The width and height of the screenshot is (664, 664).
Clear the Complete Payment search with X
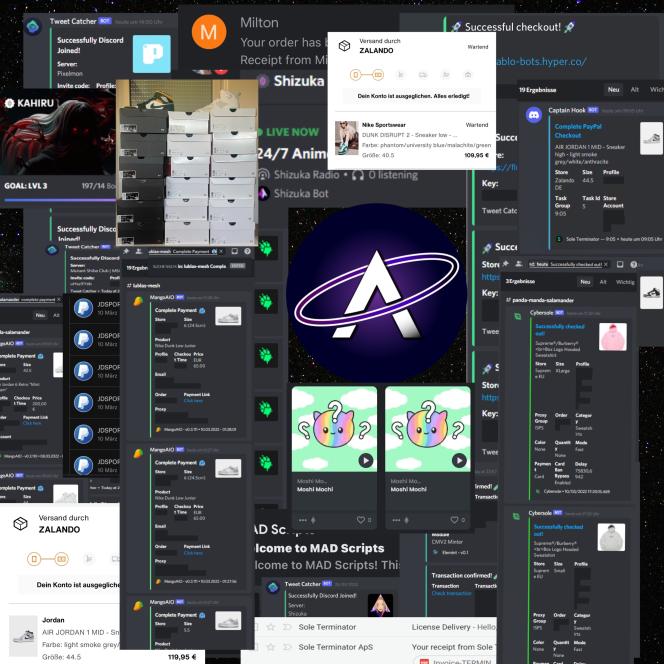point(221,252)
